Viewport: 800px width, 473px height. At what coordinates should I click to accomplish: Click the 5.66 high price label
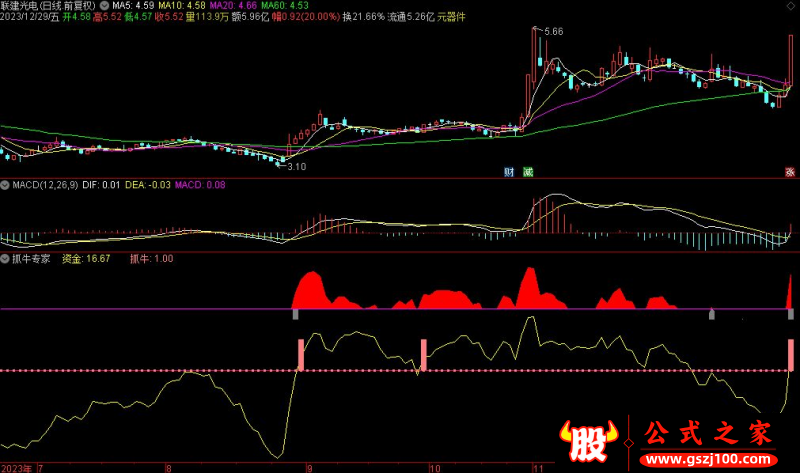(x=551, y=32)
